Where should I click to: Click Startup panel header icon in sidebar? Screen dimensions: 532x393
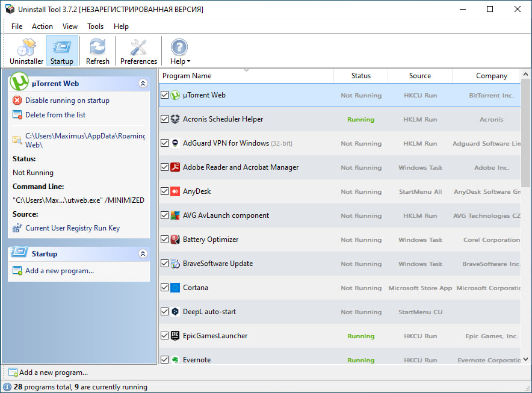[x=19, y=252]
